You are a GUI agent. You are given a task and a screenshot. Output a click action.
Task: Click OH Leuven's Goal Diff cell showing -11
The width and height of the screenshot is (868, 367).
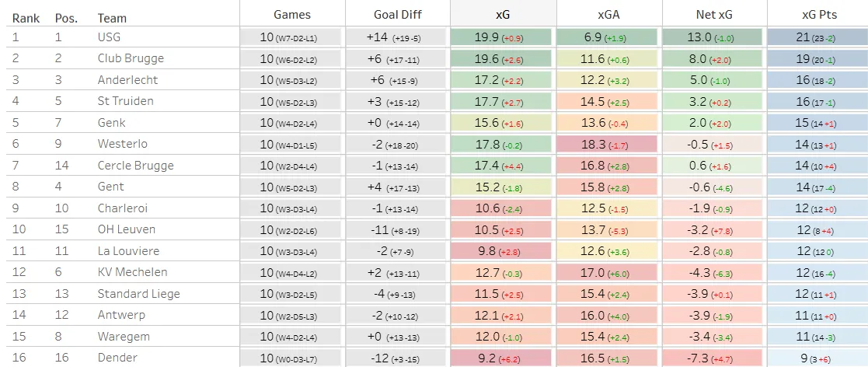[396, 229]
